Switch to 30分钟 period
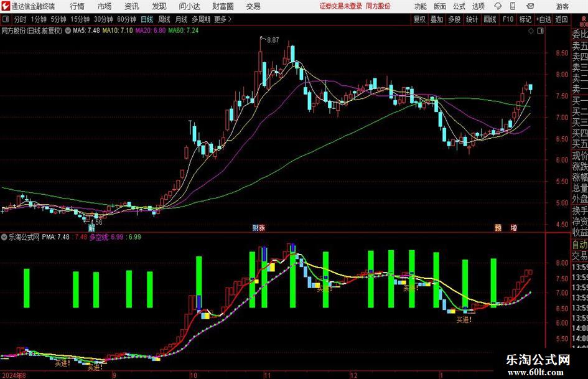The width and height of the screenshot is (588, 379). [x=103, y=19]
